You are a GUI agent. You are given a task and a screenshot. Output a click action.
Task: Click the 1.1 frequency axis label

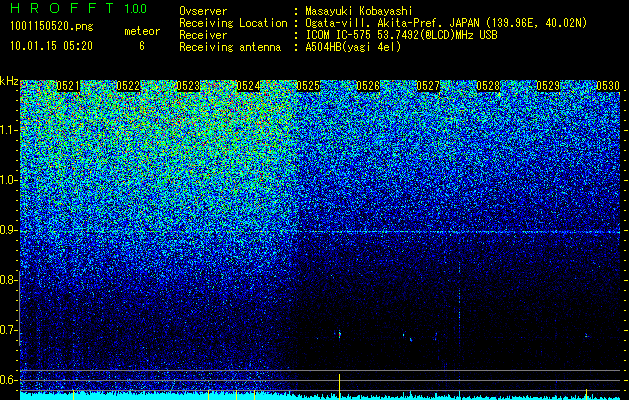pyautogui.click(x=9, y=130)
